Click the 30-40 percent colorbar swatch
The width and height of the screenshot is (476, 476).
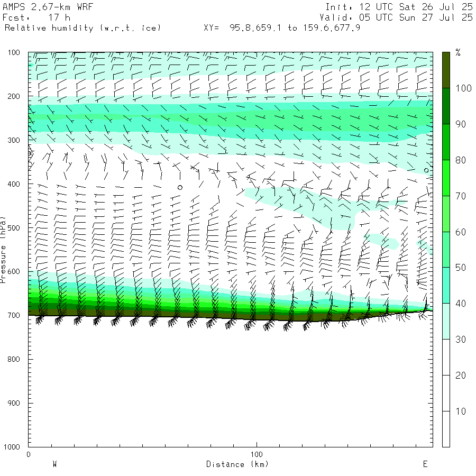point(446,321)
